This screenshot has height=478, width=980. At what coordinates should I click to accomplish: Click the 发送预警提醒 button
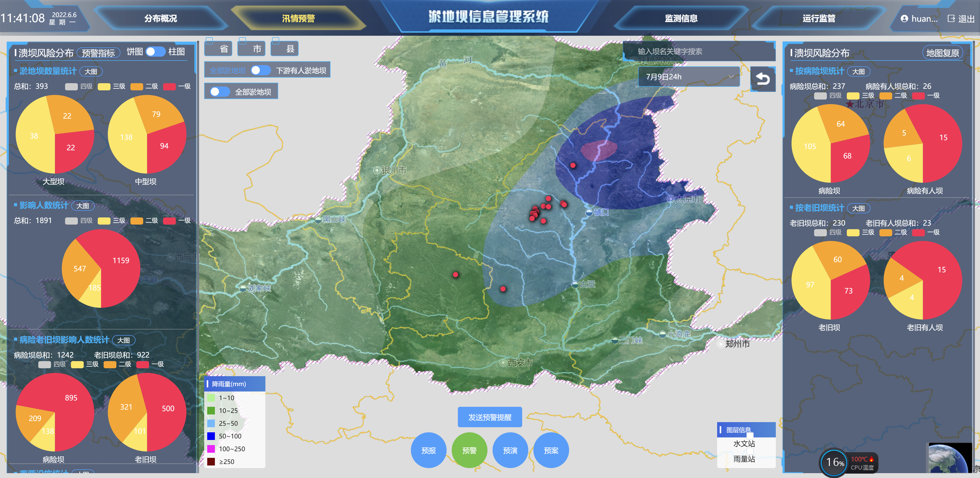(490, 417)
